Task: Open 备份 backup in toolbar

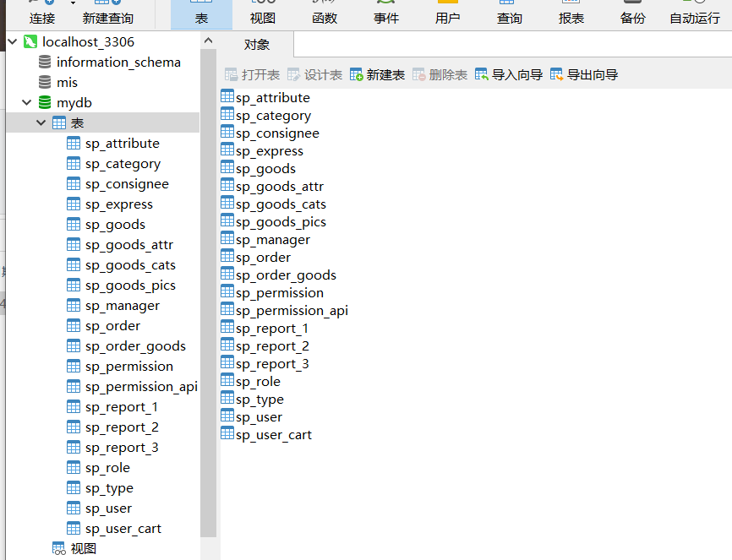Action: click(632, 14)
